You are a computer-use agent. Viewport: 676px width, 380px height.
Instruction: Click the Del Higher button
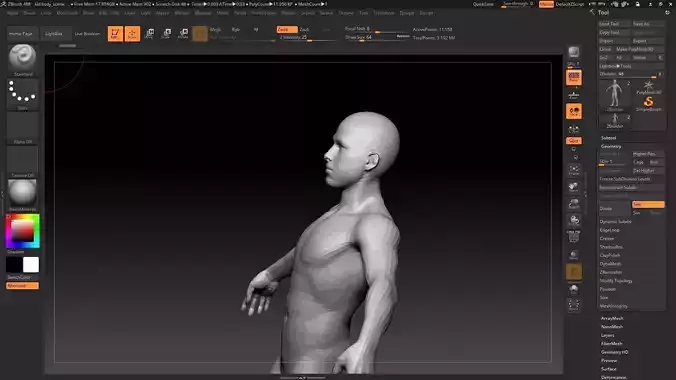pos(648,170)
